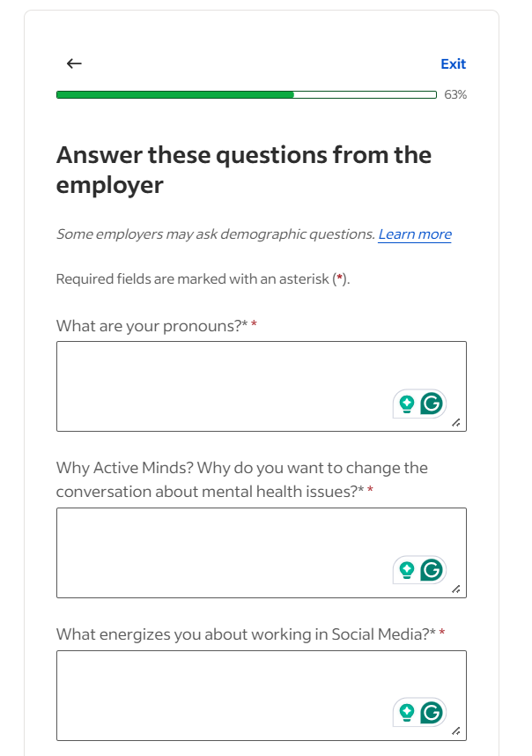Open Grammarly in the Active Minds answer box

[x=431, y=570]
